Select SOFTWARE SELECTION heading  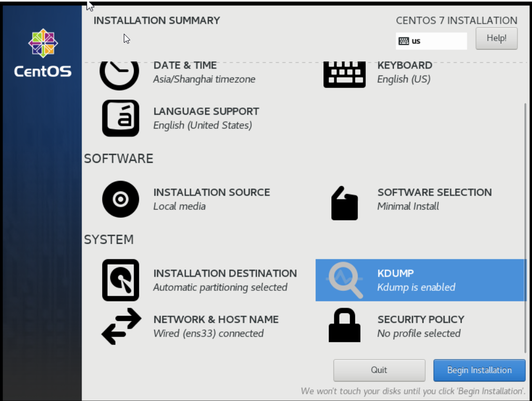click(435, 192)
